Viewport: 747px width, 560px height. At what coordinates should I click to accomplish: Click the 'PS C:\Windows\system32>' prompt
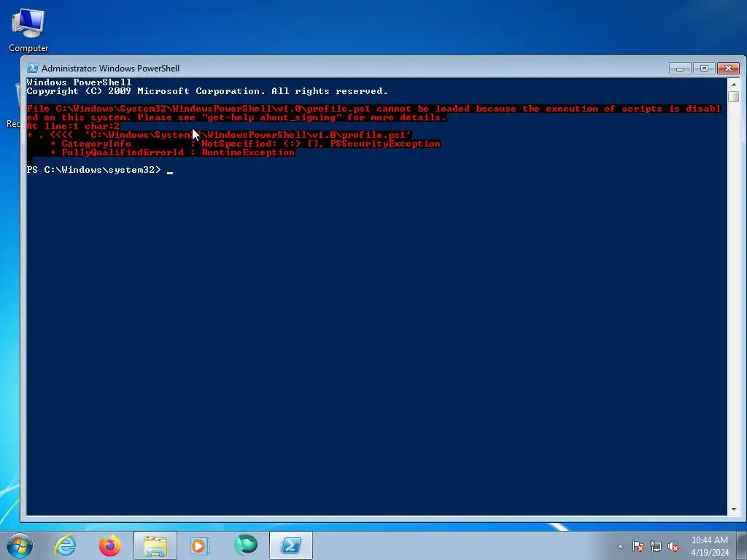point(94,170)
